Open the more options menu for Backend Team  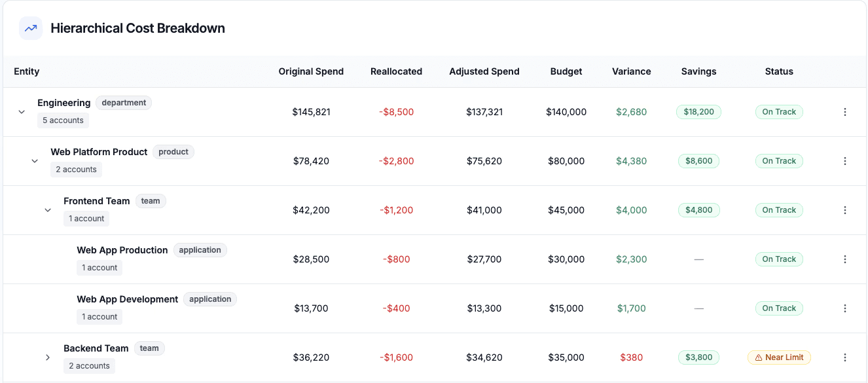(x=844, y=357)
